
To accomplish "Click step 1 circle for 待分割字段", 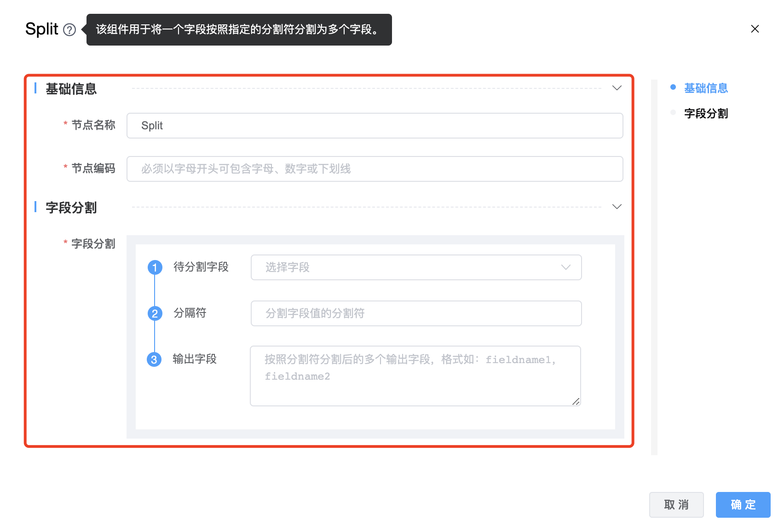I will (155, 267).
